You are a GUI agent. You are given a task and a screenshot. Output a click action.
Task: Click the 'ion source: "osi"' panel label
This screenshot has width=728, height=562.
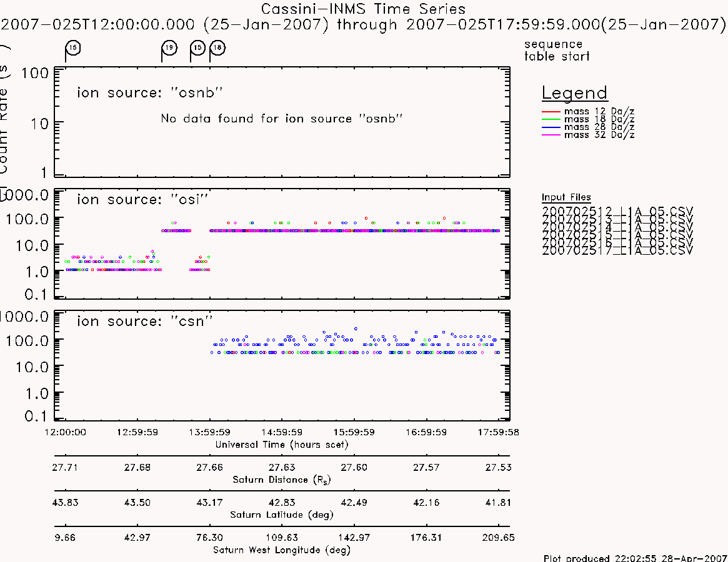[x=142, y=200]
